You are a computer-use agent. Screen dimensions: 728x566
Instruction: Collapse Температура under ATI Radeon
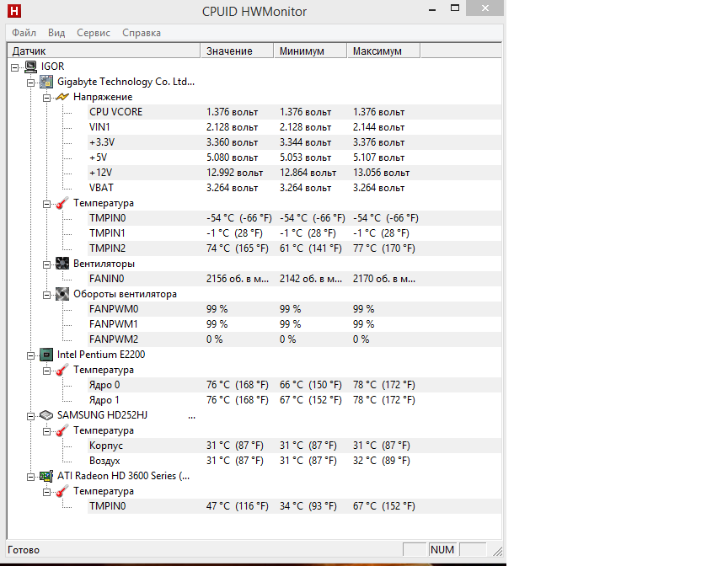click(x=46, y=492)
